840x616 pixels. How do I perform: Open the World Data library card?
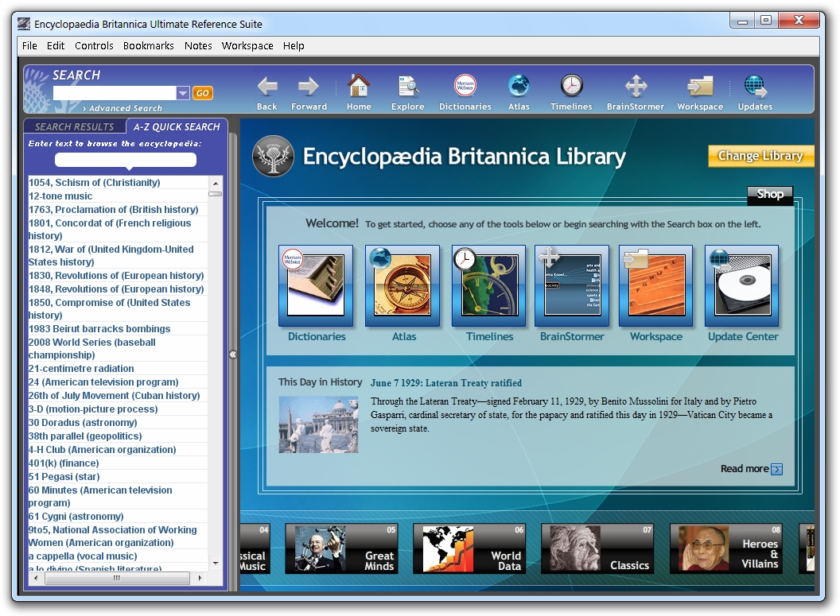tap(469, 548)
